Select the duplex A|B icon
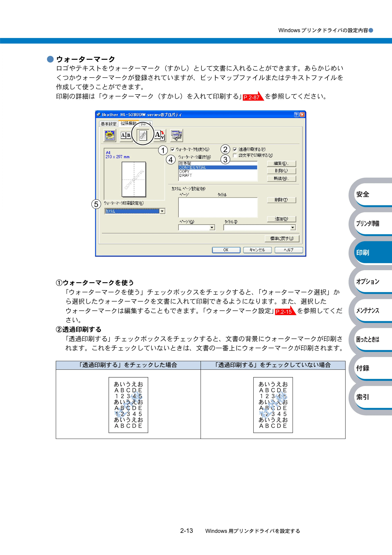Screen dimensions: 392x555 126,135
